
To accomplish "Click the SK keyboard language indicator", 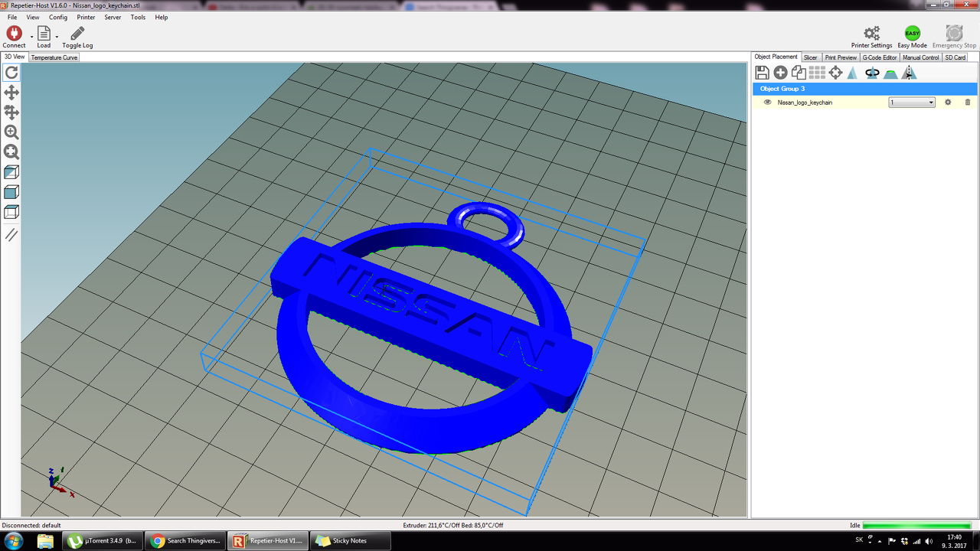I will (859, 540).
